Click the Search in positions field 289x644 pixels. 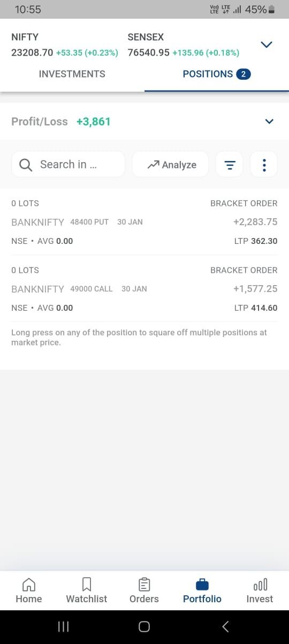(x=68, y=165)
